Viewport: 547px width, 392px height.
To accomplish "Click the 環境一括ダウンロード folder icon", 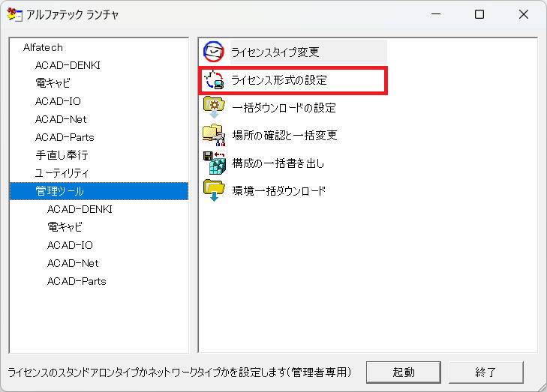I will pos(214,190).
